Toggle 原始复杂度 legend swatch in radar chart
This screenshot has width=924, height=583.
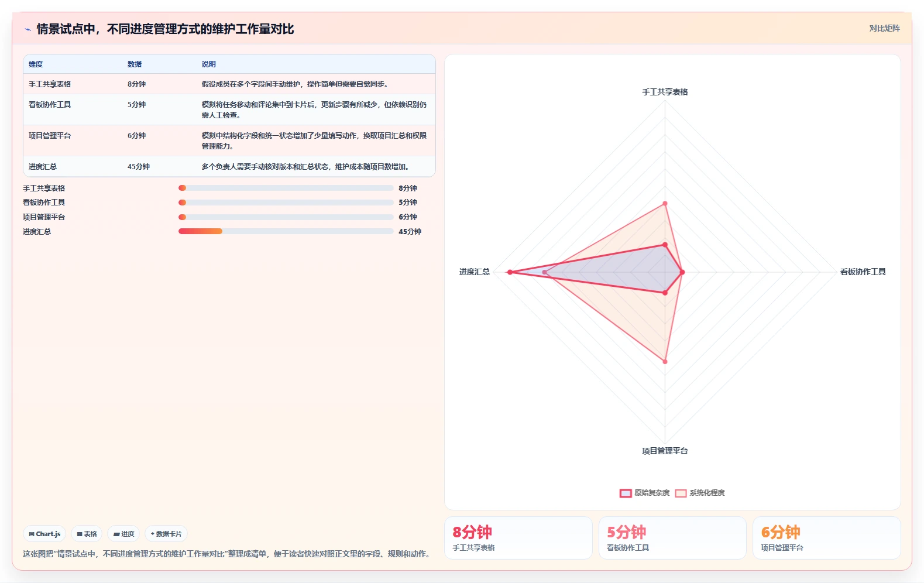click(626, 493)
